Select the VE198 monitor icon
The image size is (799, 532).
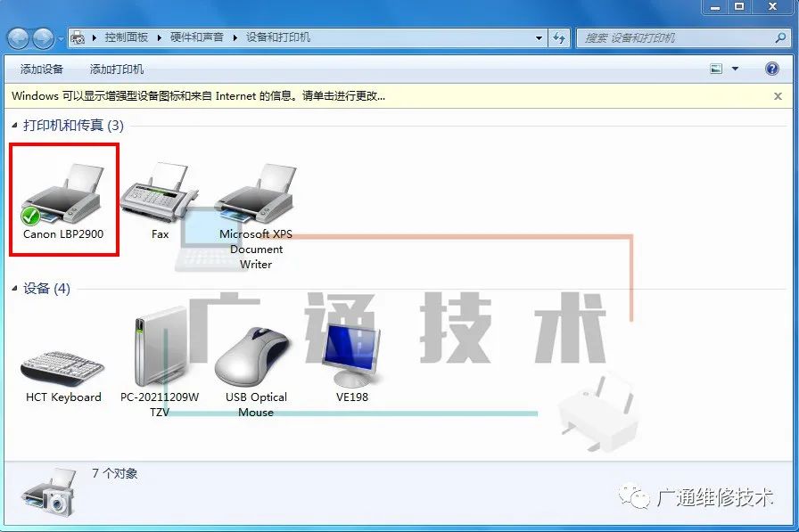pyautogui.click(x=351, y=356)
